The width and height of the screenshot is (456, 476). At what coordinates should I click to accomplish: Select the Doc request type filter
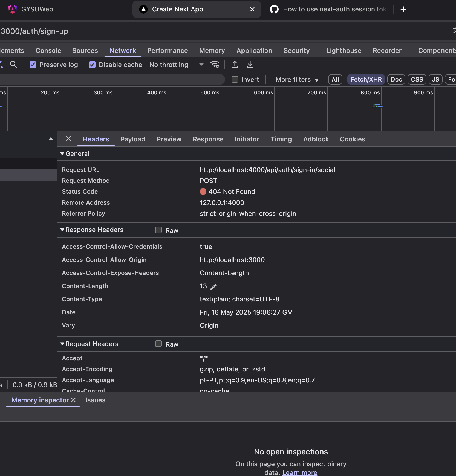(x=396, y=79)
